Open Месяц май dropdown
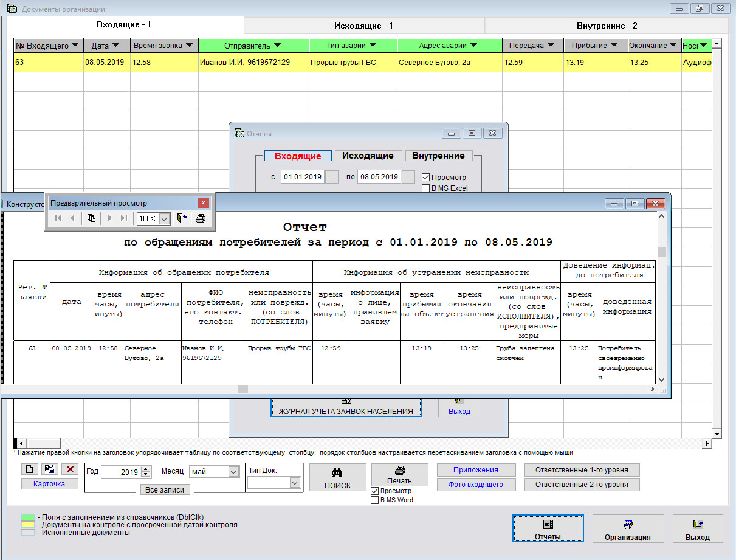 click(233, 471)
